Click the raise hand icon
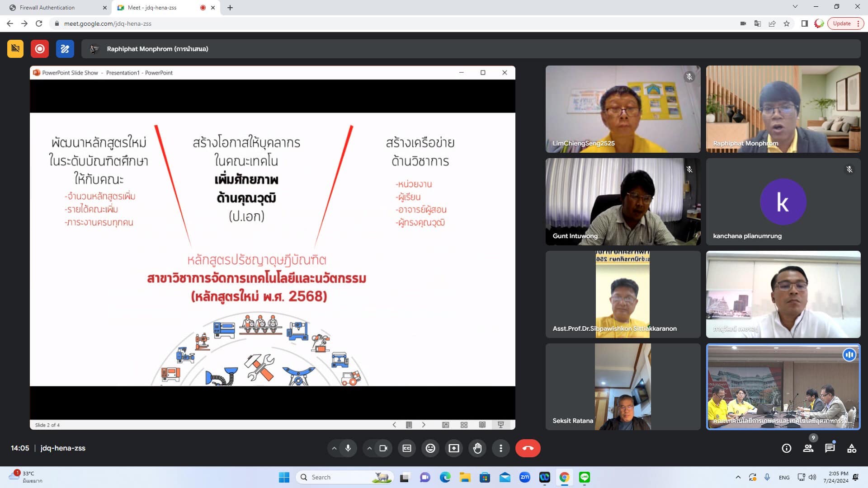Image resolution: width=868 pixels, height=488 pixels. [x=477, y=448]
